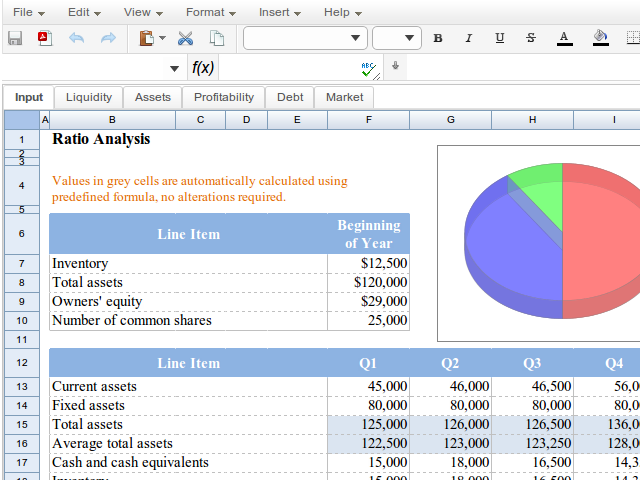The height and width of the screenshot is (480, 640).
Task: Expand the Paste options arrow
Action: click(163, 39)
